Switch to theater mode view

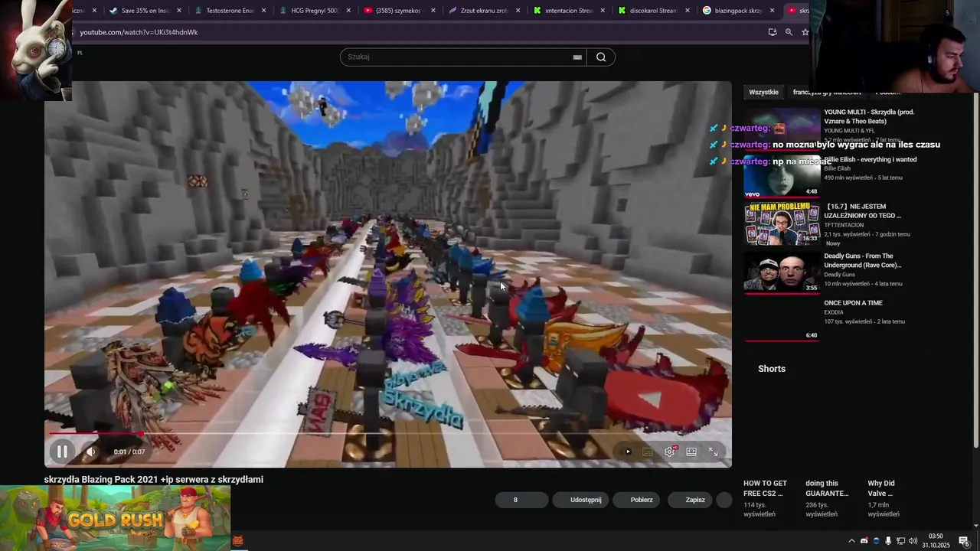click(x=691, y=452)
